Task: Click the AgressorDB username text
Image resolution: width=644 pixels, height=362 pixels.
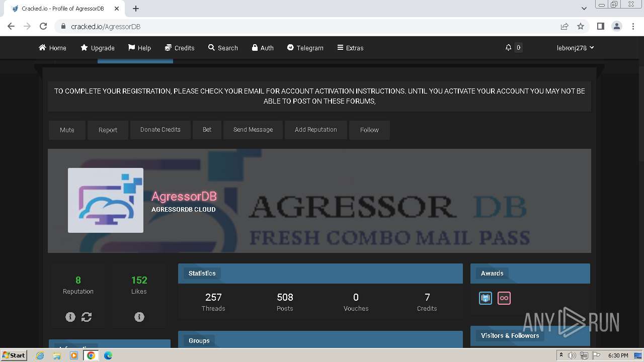Action: click(x=184, y=196)
